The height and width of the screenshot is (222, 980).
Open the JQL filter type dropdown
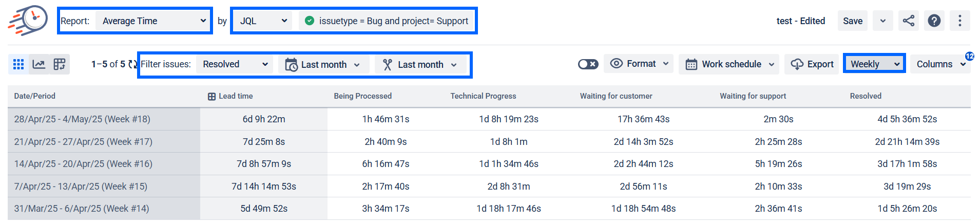pos(263,21)
